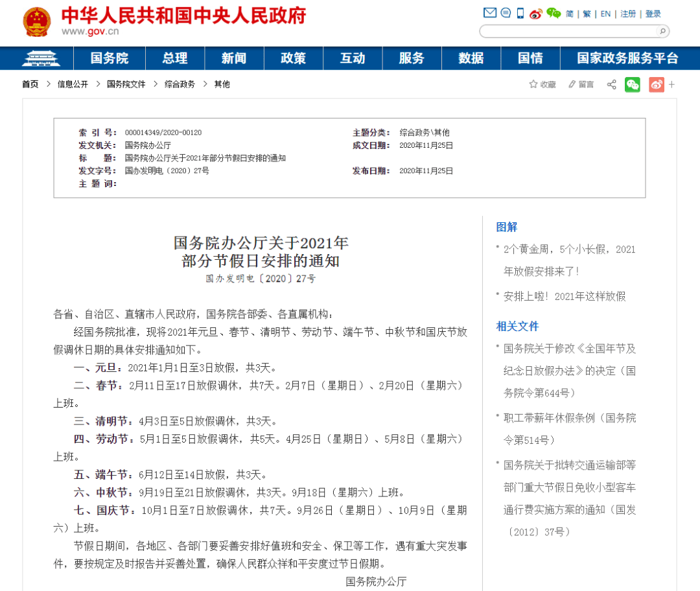Open the email envelope icon in header
Screen dimensions: 700x591
coord(490,12)
